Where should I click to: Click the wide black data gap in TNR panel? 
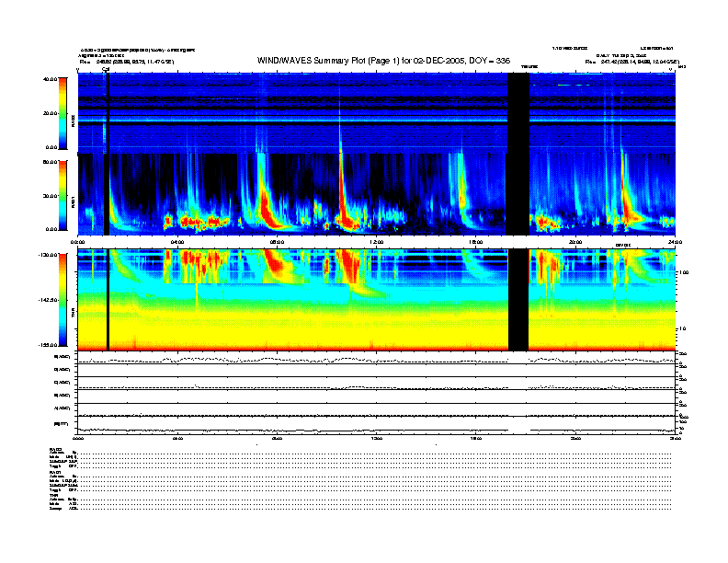(518, 300)
